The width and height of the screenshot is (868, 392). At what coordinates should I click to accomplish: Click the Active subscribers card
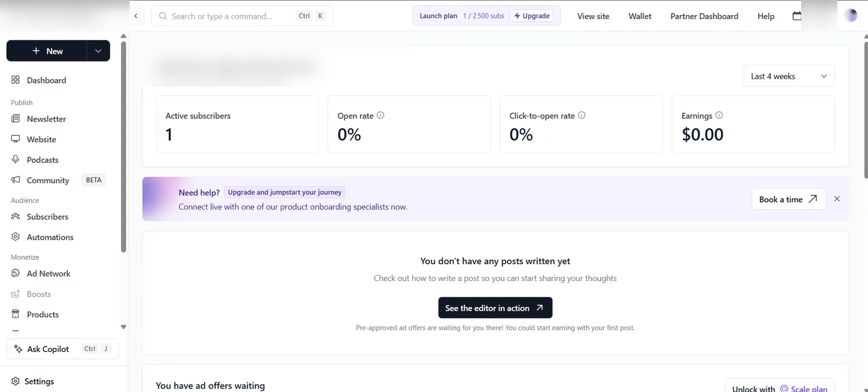tap(237, 124)
